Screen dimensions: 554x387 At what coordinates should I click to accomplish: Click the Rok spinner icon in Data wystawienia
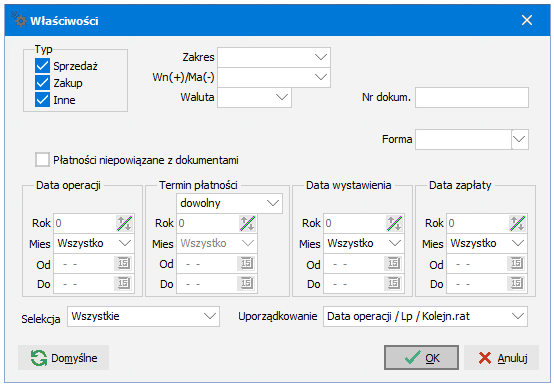[394, 223]
